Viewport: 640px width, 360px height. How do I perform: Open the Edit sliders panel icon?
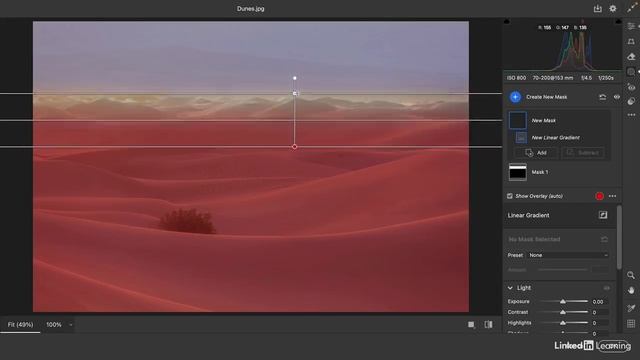[x=631, y=27]
